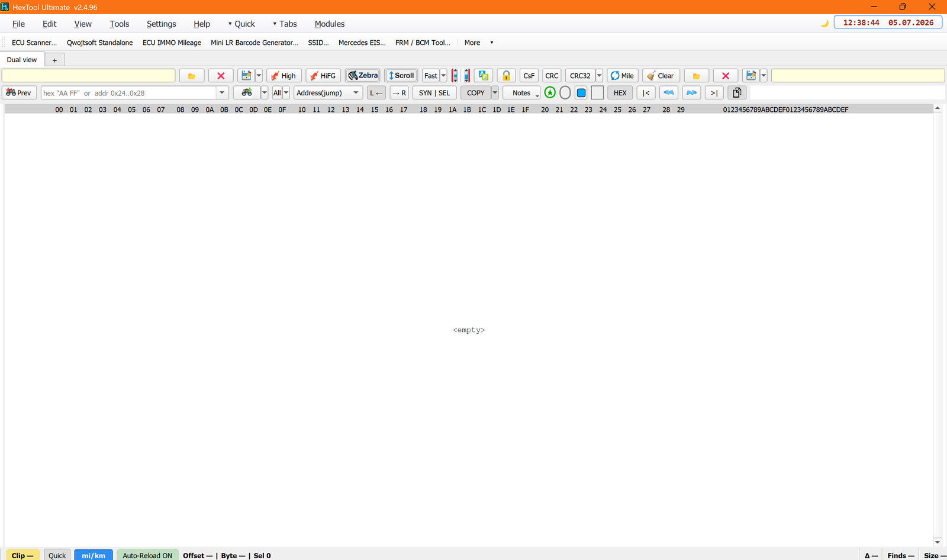Jump to first with |< button
This screenshot has width=947, height=560.
pos(646,93)
